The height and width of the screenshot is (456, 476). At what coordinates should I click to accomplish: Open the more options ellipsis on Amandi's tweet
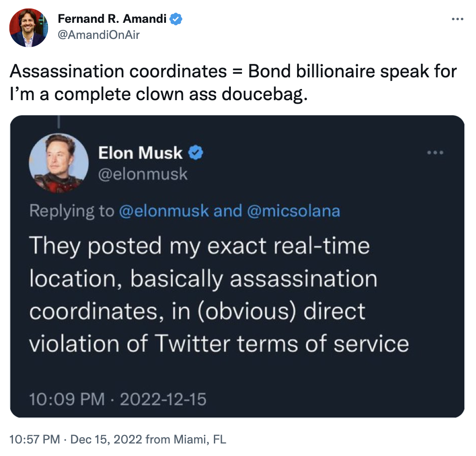click(458, 19)
